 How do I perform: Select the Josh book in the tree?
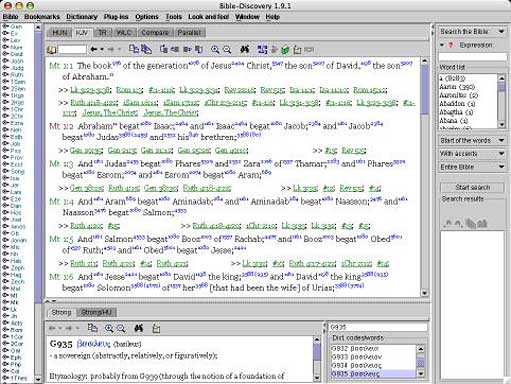point(17,61)
